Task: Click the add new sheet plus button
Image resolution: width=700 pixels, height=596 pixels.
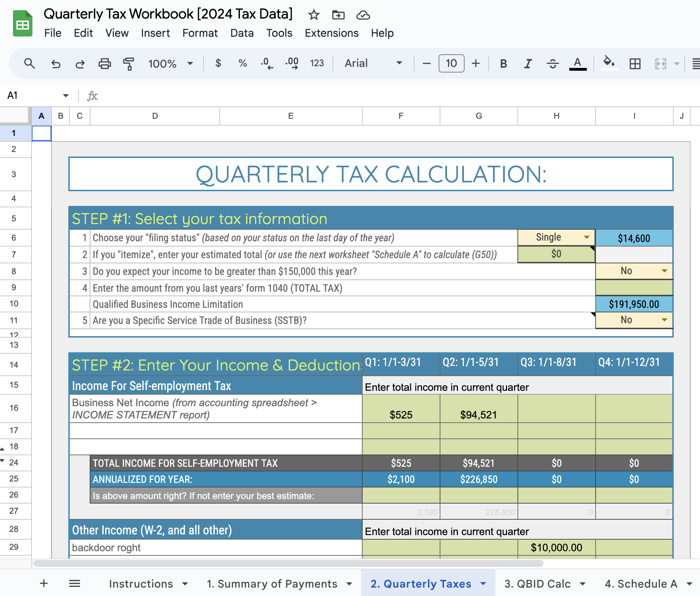Action: (x=44, y=583)
